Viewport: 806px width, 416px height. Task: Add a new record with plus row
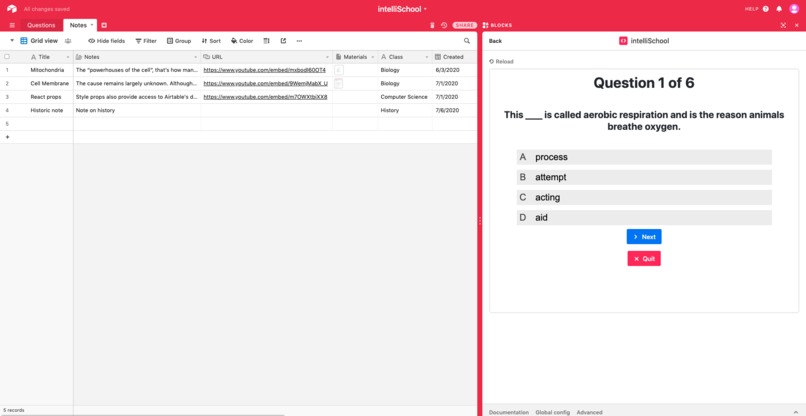(x=7, y=137)
